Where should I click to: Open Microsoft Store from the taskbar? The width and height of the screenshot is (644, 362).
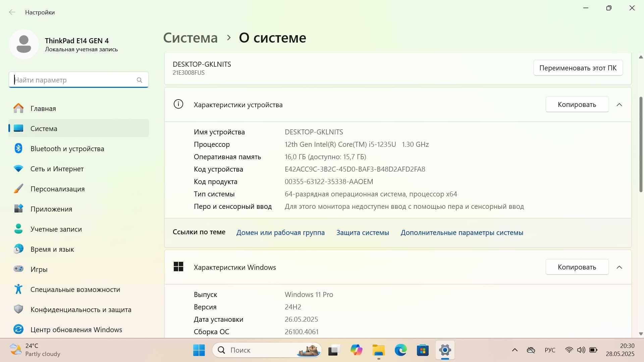[423, 350]
